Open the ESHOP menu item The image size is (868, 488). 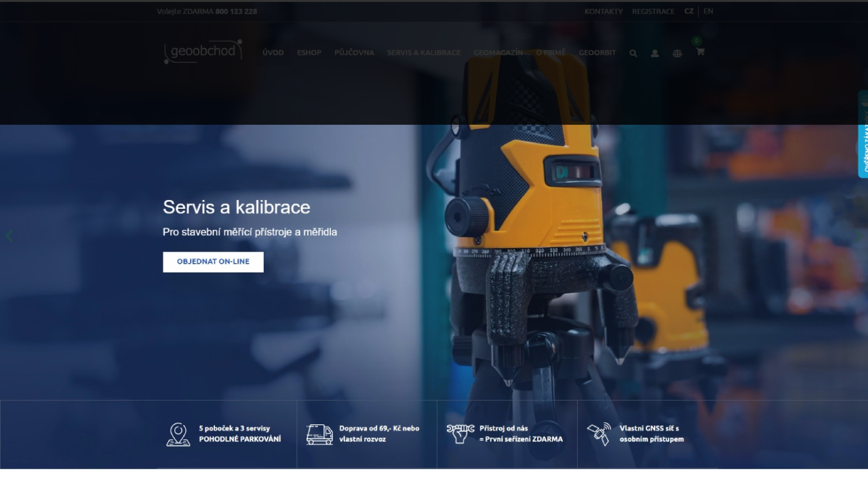309,53
